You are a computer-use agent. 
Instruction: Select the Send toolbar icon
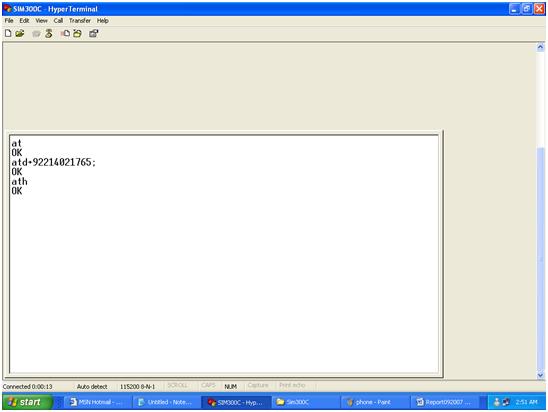click(65, 34)
